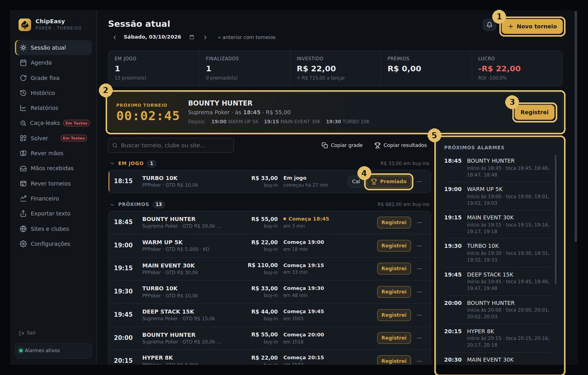
Task: Click Novo torneio button
Action: click(532, 26)
